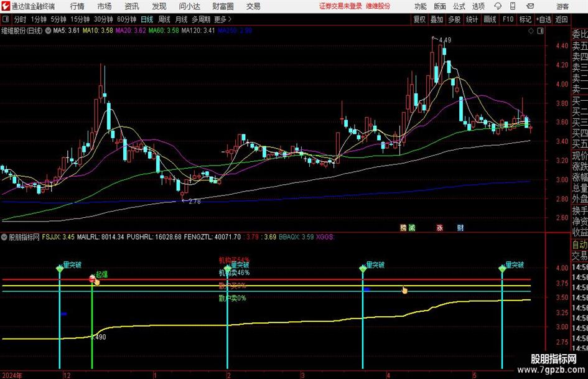Open the 财 marker icon below the chart

[x=460, y=227]
